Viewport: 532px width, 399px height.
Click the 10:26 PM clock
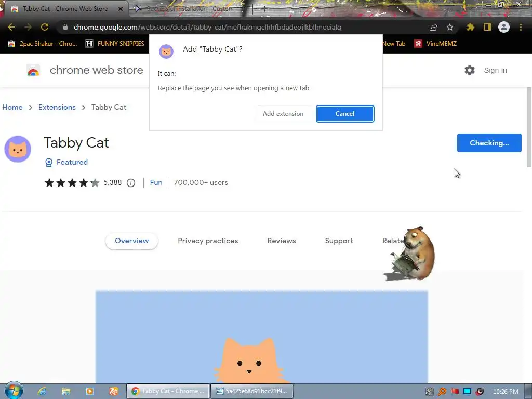click(506, 392)
